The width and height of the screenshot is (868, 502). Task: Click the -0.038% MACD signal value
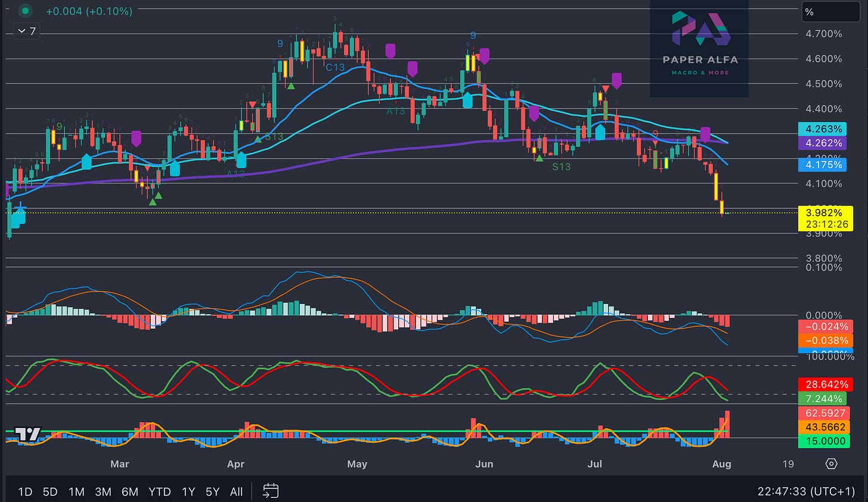tap(826, 341)
